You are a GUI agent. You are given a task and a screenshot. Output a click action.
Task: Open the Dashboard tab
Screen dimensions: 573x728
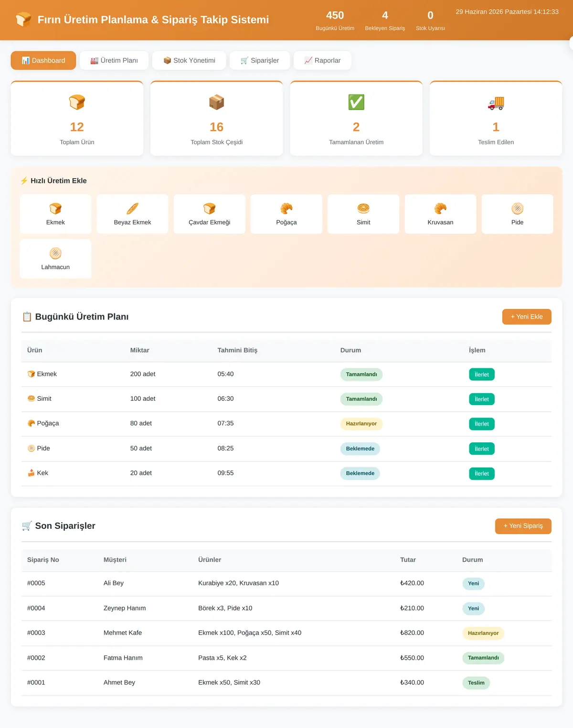[x=43, y=61]
